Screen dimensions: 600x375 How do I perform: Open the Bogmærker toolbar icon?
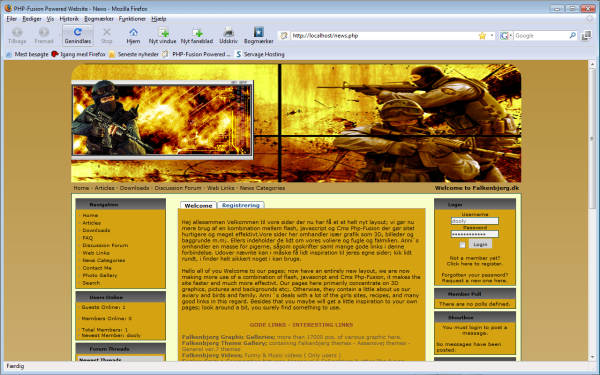click(259, 35)
